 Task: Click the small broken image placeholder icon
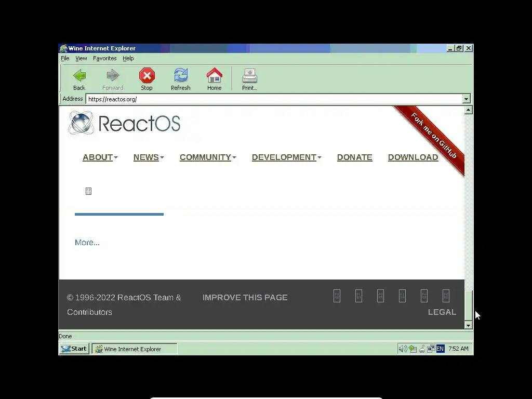88,191
